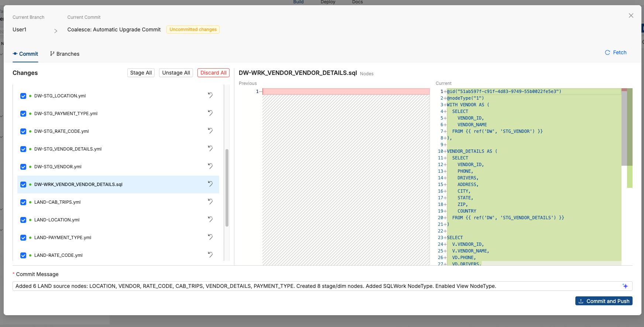This screenshot has width=644, height=327.
Task: Select LAND-RATE_CODE.yml file in changes
Action: point(58,255)
